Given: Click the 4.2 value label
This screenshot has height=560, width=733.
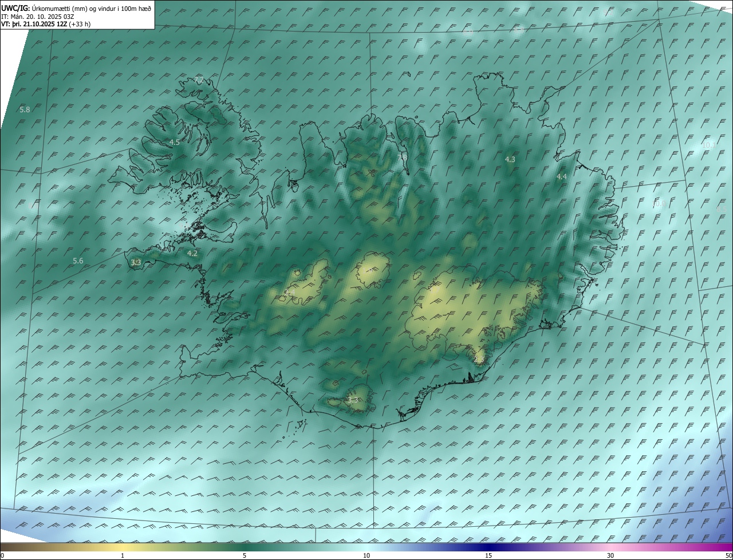Looking at the screenshot, I should [x=192, y=253].
